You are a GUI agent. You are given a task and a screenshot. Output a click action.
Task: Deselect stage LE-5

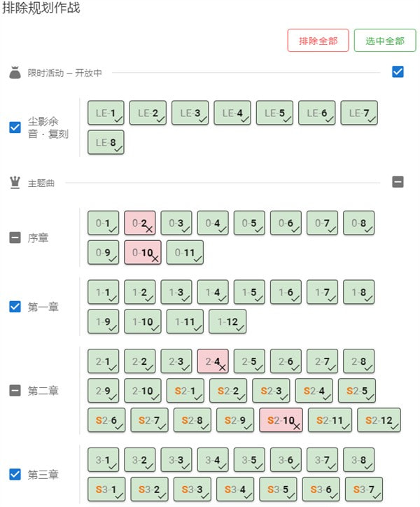[x=274, y=113]
